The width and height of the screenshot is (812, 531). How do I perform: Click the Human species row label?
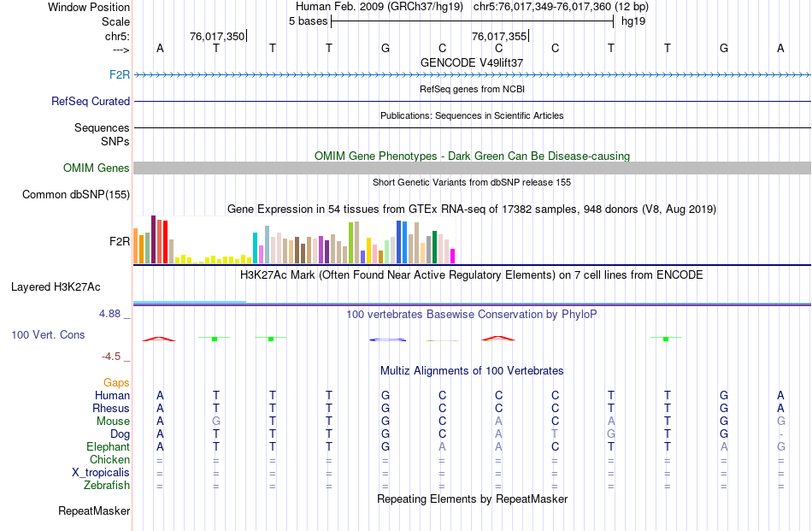click(x=112, y=396)
